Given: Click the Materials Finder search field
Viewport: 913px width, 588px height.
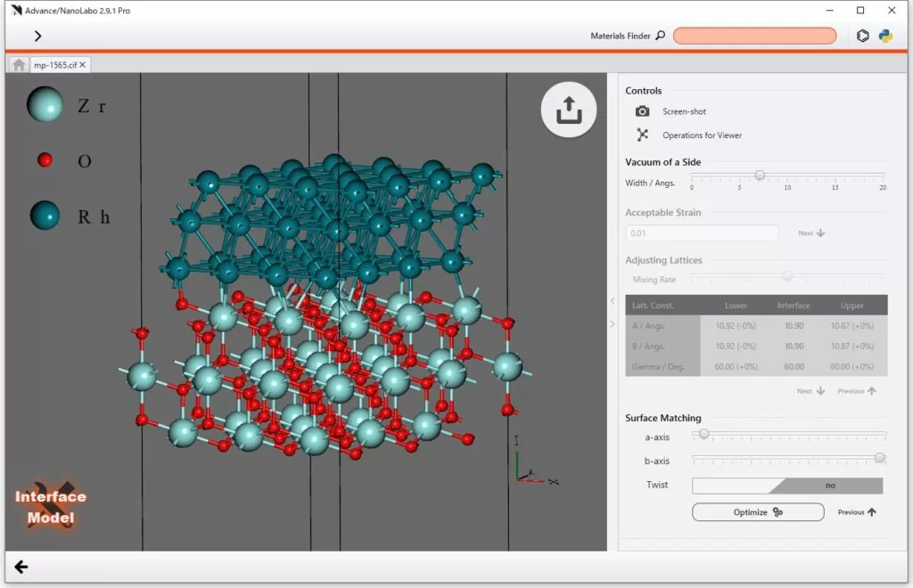Looking at the screenshot, I should point(754,37).
